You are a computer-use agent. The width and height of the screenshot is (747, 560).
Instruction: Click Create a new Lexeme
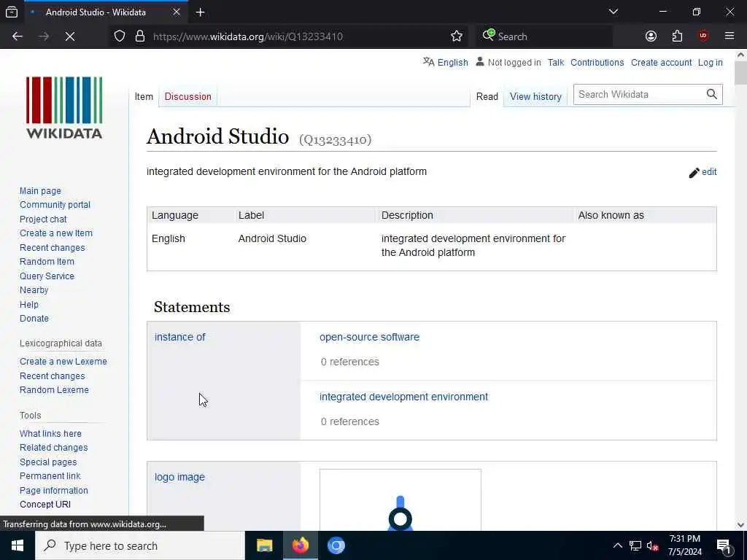[x=63, y=362]
